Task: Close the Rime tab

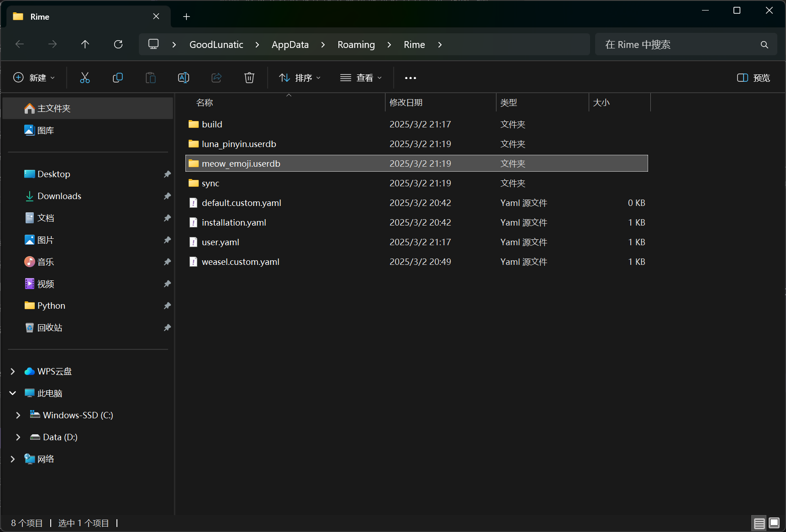Action: coord(156,16)
